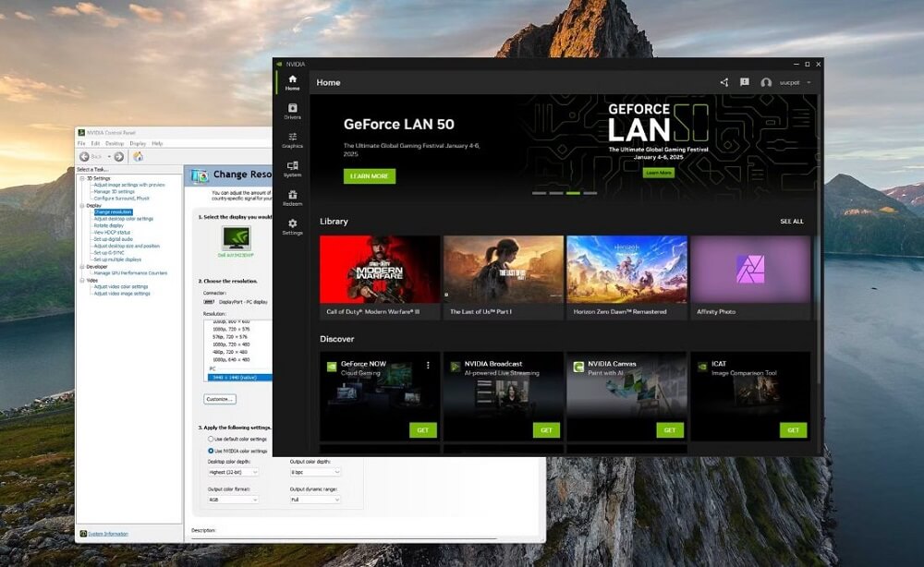Open back history dropdown arrow in Control Panel
This screenshot has width=924, height=567.
pos(109,157)
